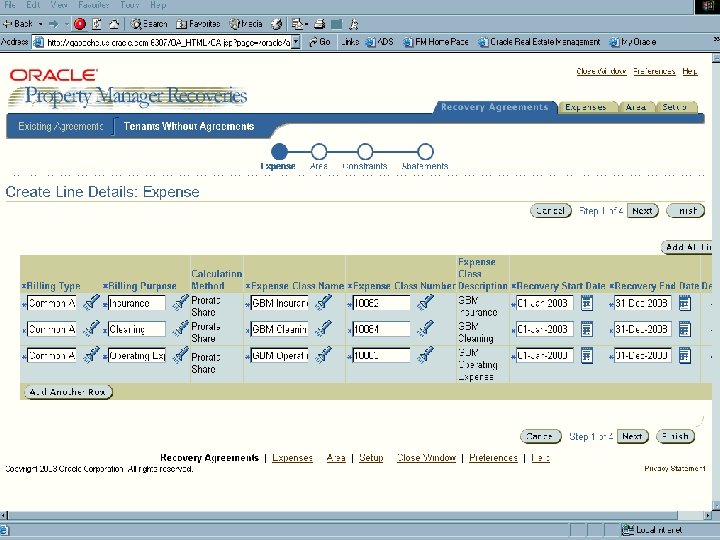Switch to the Area tab
Screen dimensions: 720x540
[636, 107]
